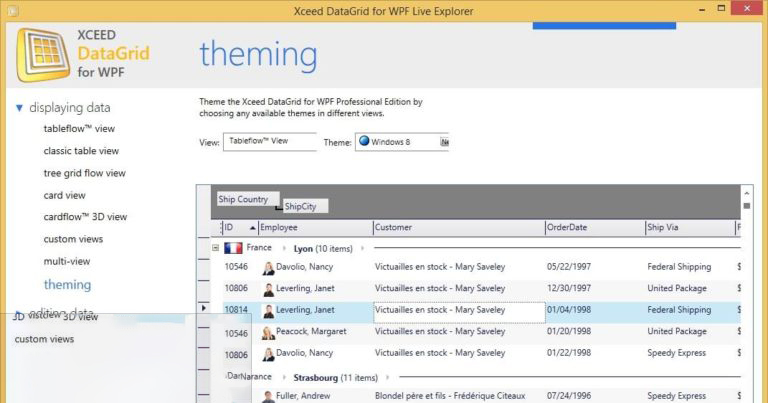This screenshot has width=768, height=403.
Task: Click the arrow after the Lyon group
Action: (x=362, y=248)
